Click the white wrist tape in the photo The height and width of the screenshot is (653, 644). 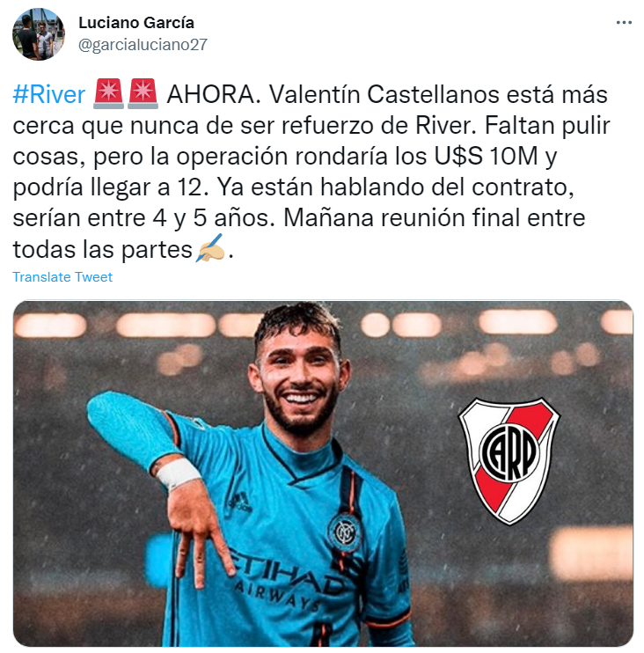click(x=179, y=473)
